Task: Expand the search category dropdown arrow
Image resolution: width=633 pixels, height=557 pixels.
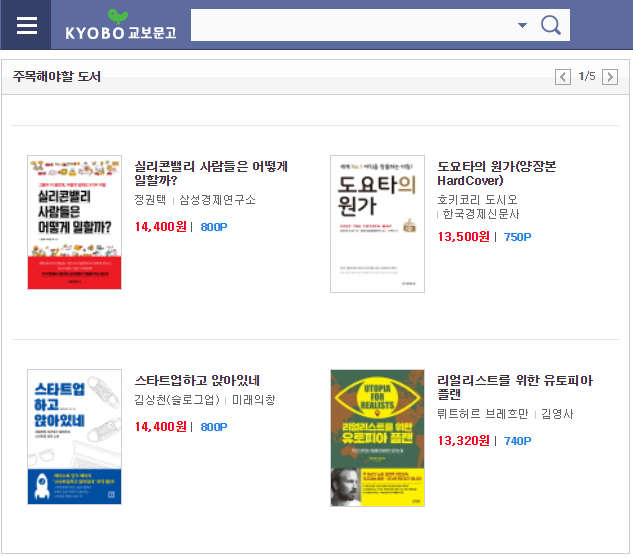Action: tap(522, 25)
